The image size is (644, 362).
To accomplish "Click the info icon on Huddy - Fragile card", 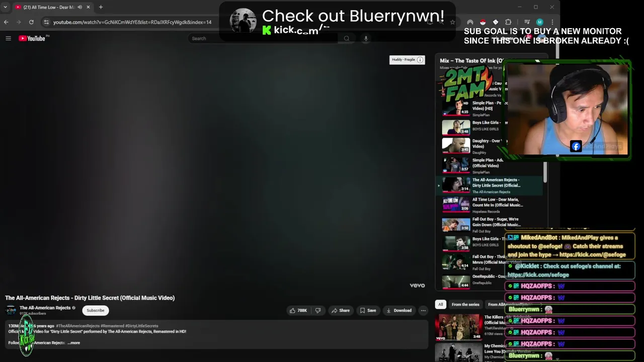I will [420, 60].
